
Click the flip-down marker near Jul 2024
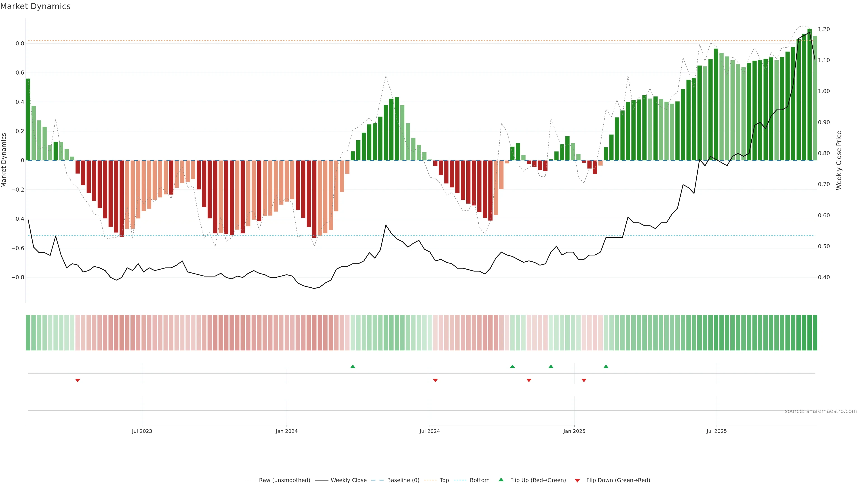pyautogui.click(x=435, y=380)
